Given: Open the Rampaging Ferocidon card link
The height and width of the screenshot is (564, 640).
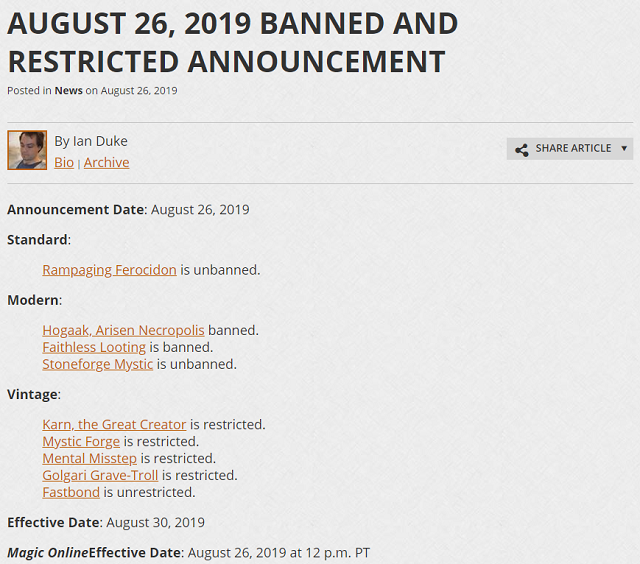Looking at the screenshot, I should [x=109, y=270].
